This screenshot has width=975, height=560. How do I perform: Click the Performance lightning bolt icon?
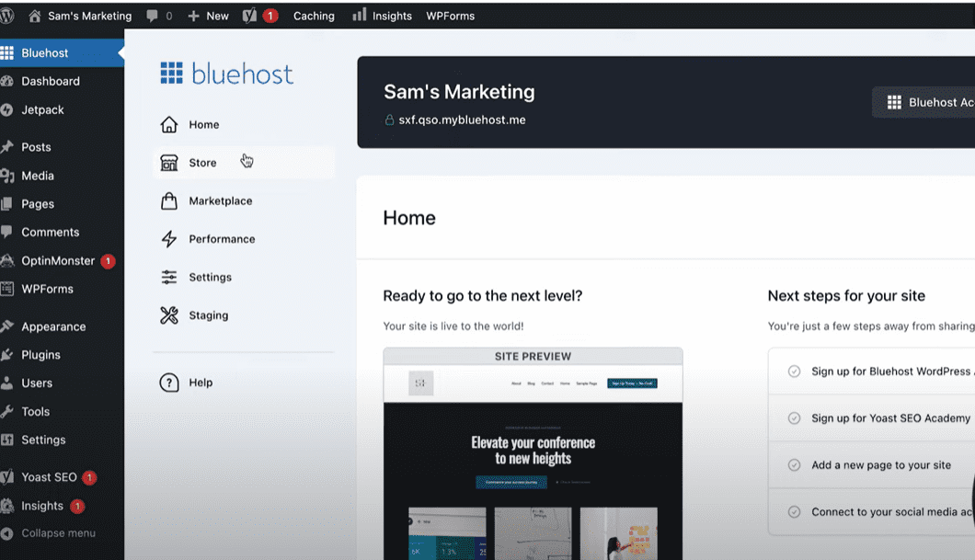(170, 238)
